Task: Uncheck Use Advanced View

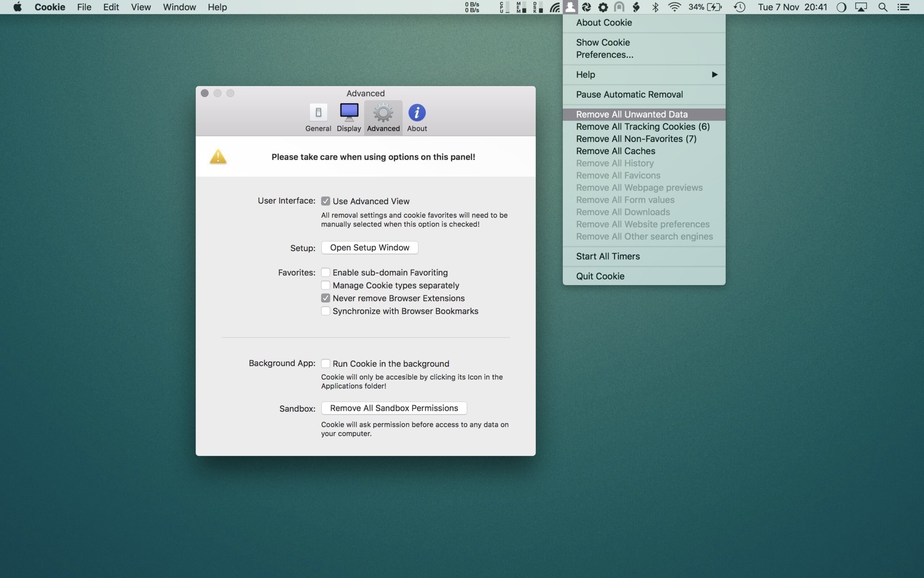Action: coord(326,201)
